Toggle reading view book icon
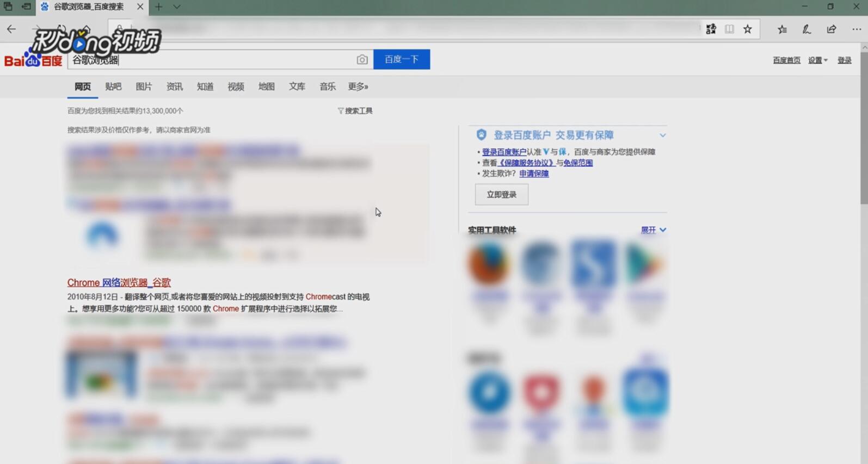868x464 pixels. (x=729, y=29)
